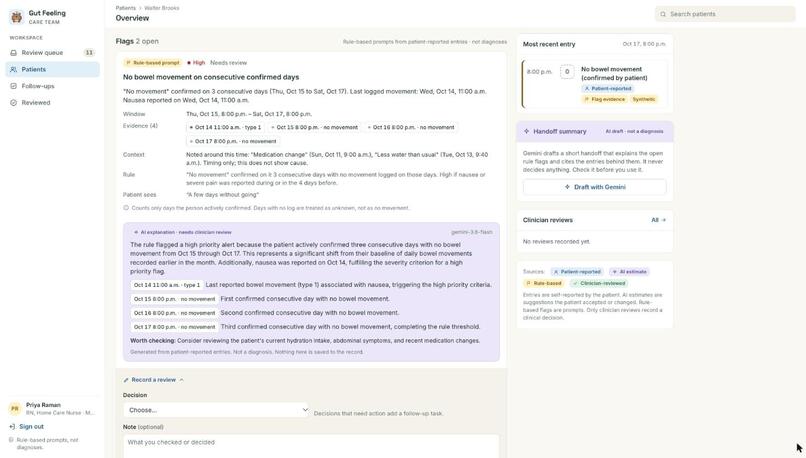Image resolution: width=806 pixels, height=458 pixels.
Task: Click the High priority indicator
Action: [196, 63]
